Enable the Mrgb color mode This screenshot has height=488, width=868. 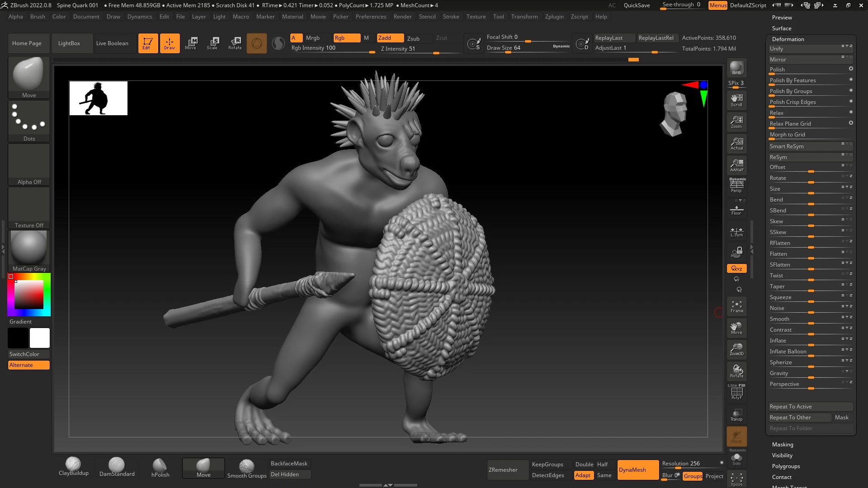(312, 38)
